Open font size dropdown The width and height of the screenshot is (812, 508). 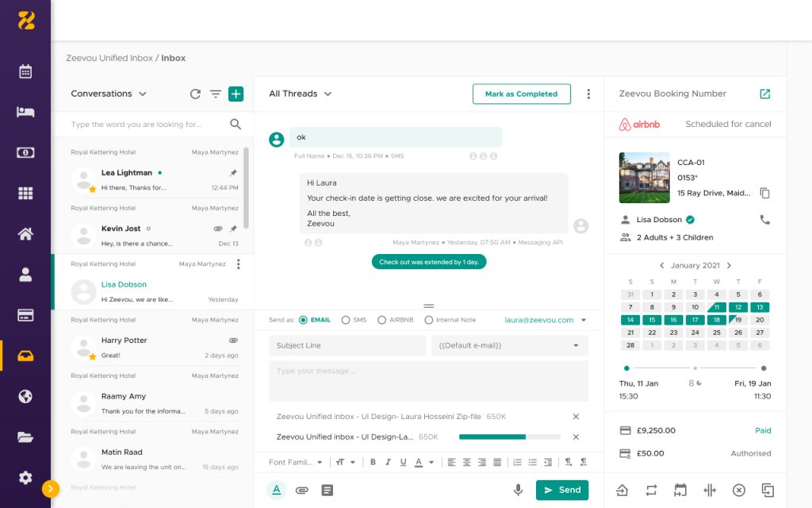346,462
